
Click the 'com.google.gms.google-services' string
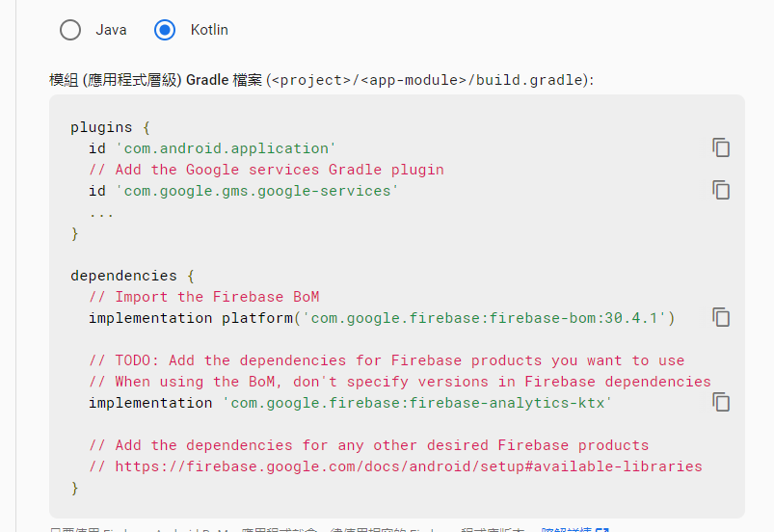pyautogui.click(x=256, y=191)
